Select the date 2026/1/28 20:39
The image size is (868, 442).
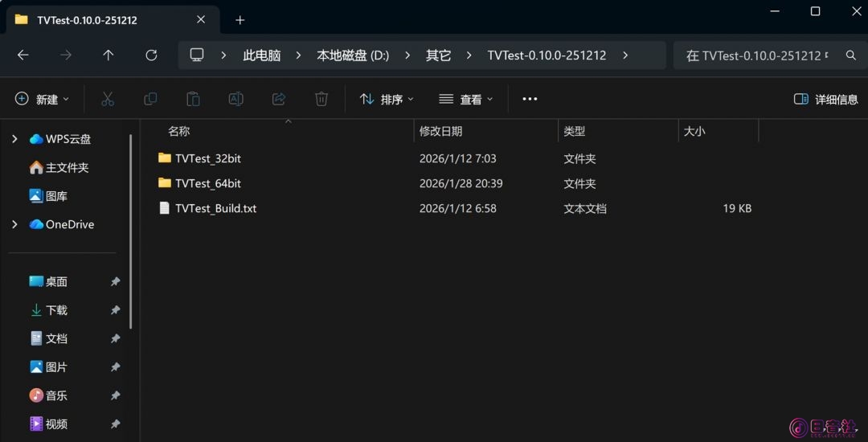coord(461,183)
